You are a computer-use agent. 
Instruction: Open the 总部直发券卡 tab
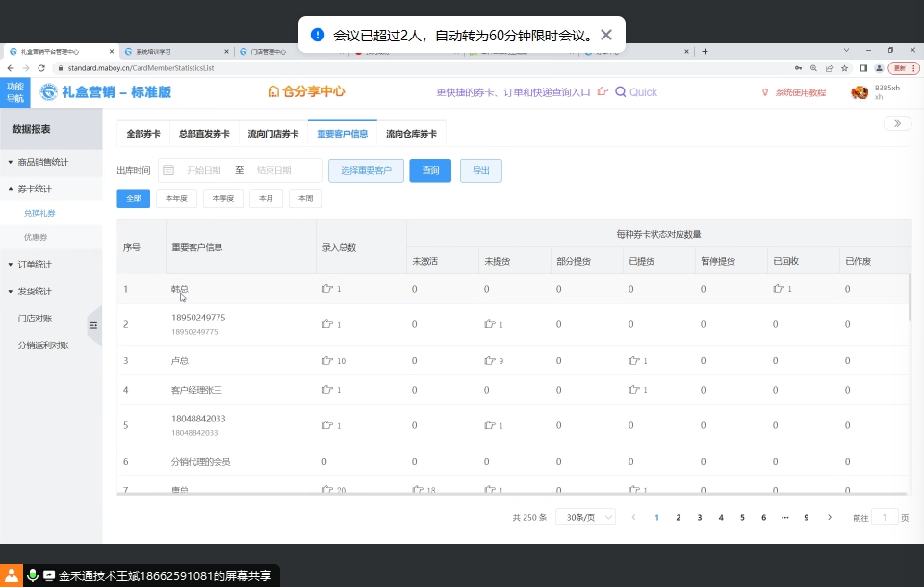pos(204,134)
